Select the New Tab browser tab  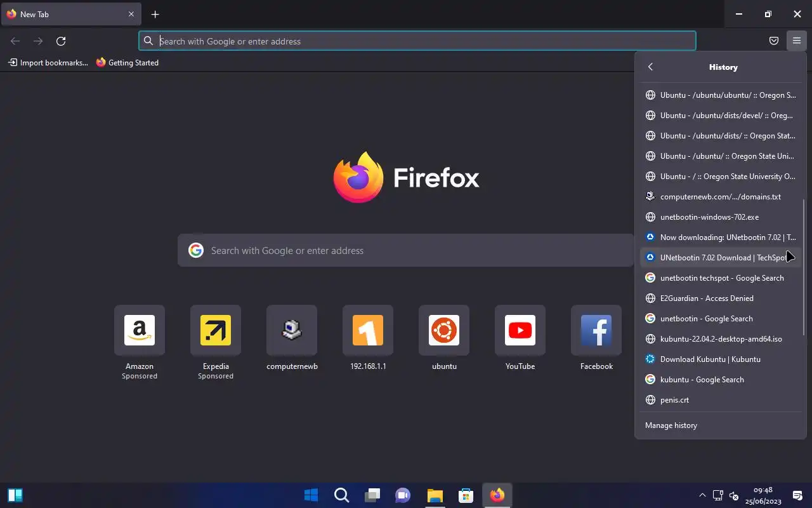click(x=71, y=14)
